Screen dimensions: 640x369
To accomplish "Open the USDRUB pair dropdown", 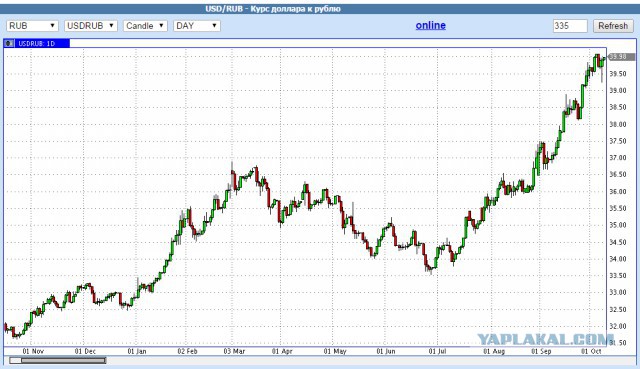I will point(91,26).
